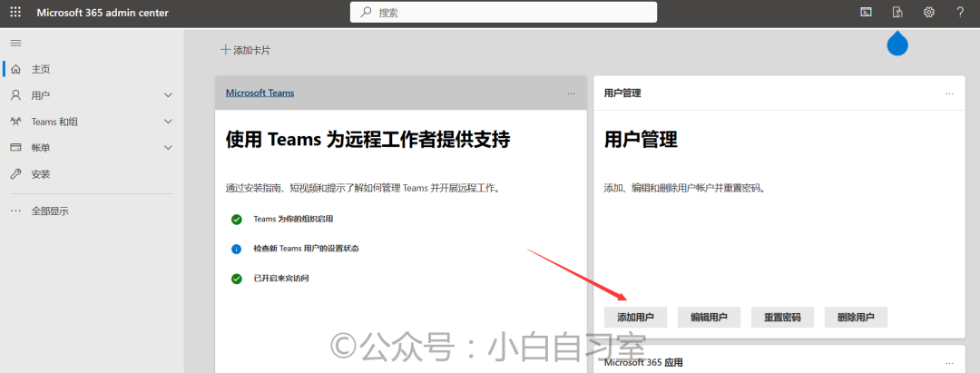Open the help question mark icon
The width and height of the screenshot is (980, 373).
960,12
